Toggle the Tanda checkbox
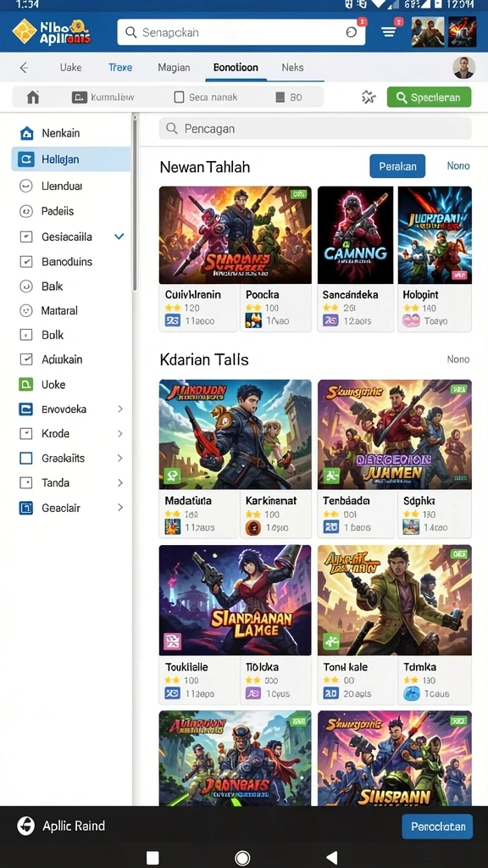 tap(26, 482)
